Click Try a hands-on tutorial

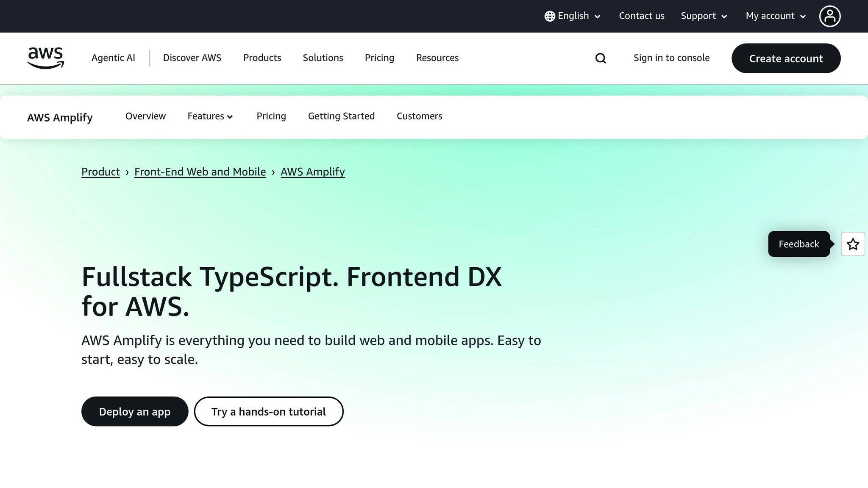click(268, 411)
